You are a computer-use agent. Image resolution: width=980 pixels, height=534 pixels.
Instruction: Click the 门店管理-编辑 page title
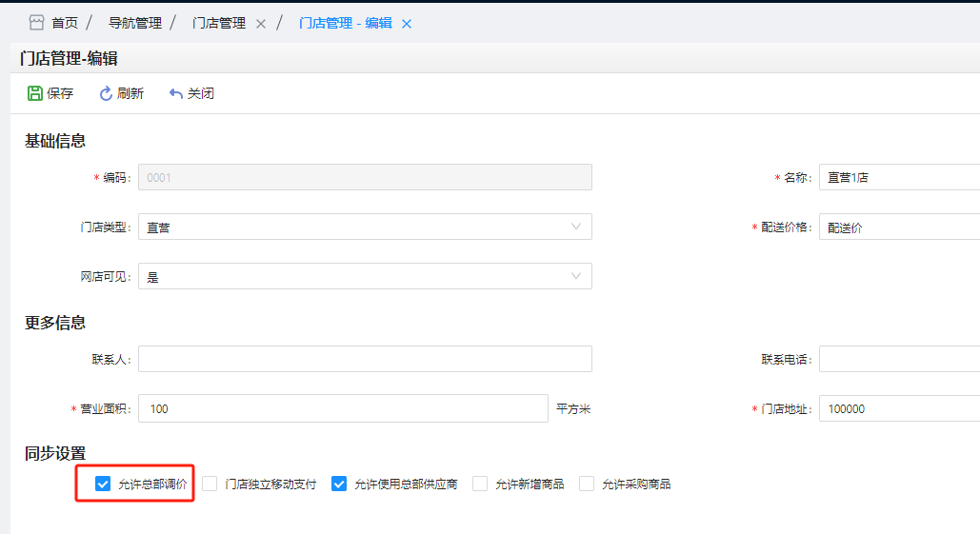click(x=69, y=59)
